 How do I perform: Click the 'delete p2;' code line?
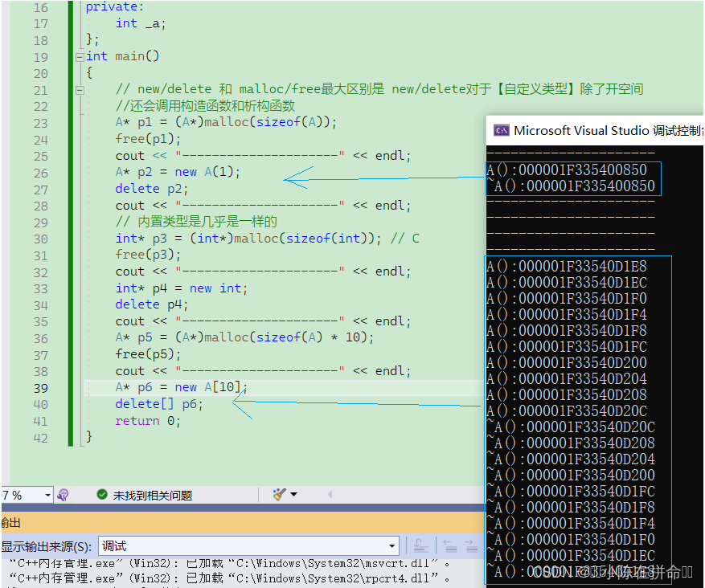click(151, 189)
